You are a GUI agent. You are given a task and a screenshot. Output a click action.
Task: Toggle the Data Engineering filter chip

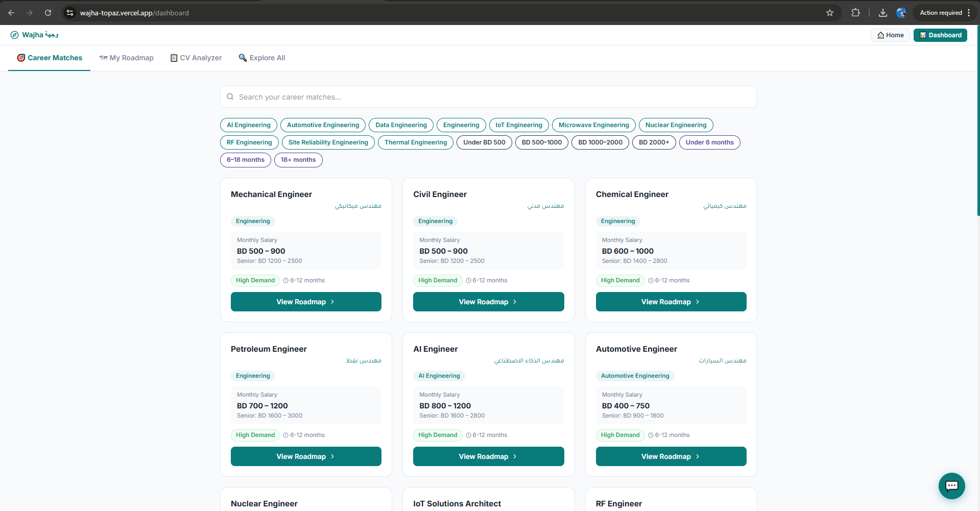(401, 125)
